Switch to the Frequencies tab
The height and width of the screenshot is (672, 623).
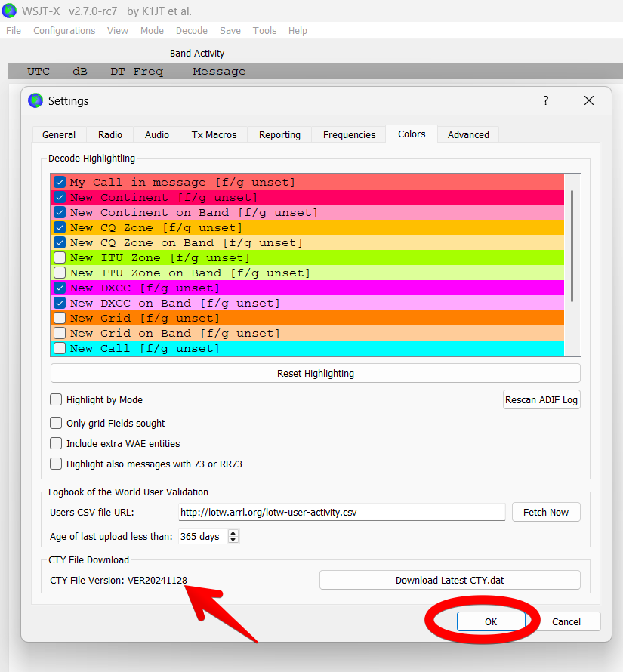349,134
